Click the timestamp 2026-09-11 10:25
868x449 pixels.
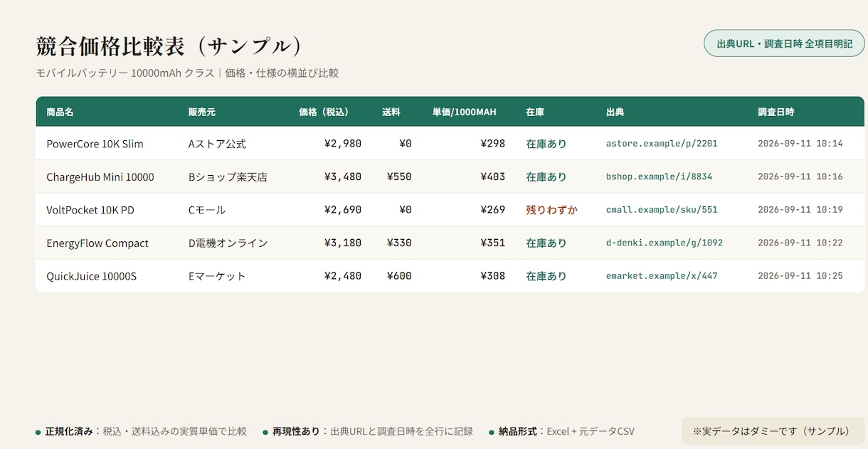pos(800,276)
